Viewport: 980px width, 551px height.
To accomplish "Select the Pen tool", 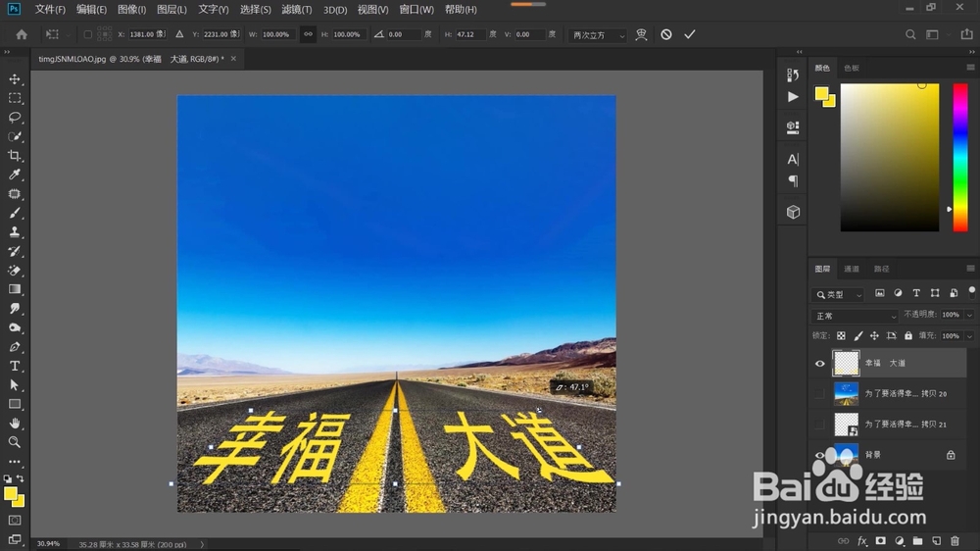I will tap(15, 346).
